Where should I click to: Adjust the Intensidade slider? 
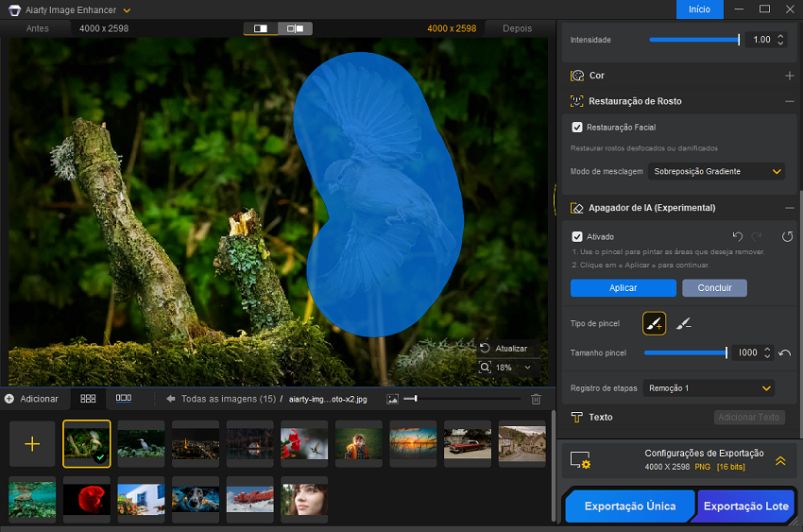point(694,40)
